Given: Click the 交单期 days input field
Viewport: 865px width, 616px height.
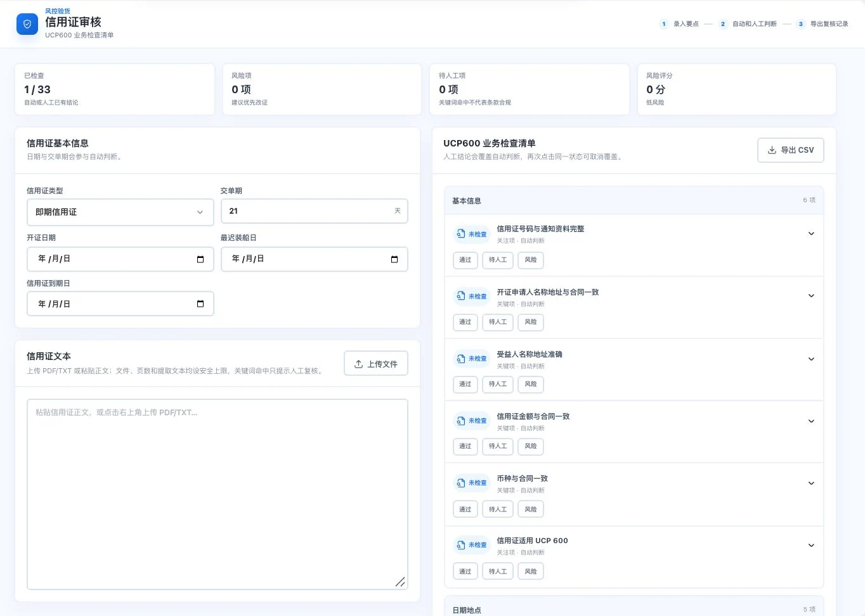Looking at the screenshot, I should [314, 211].
